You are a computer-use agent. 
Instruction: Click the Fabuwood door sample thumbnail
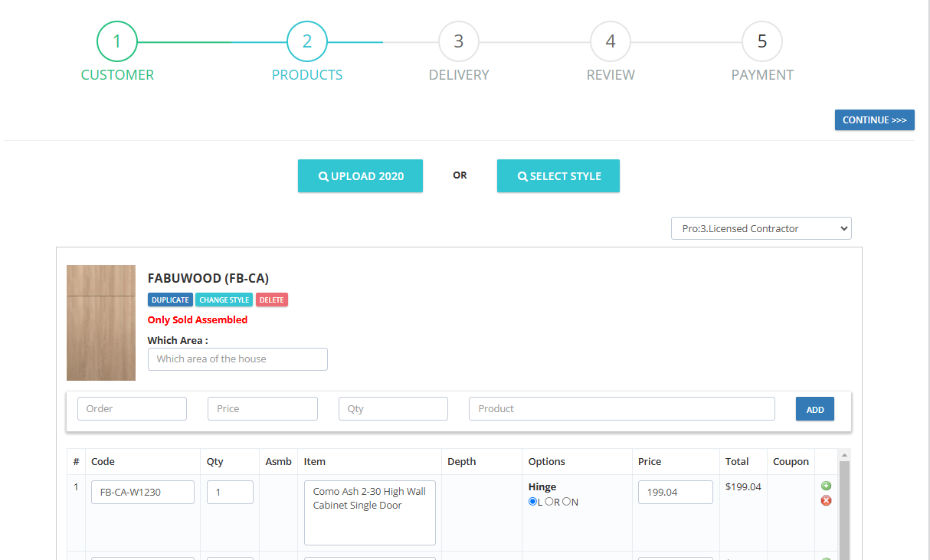click(101, 323)
